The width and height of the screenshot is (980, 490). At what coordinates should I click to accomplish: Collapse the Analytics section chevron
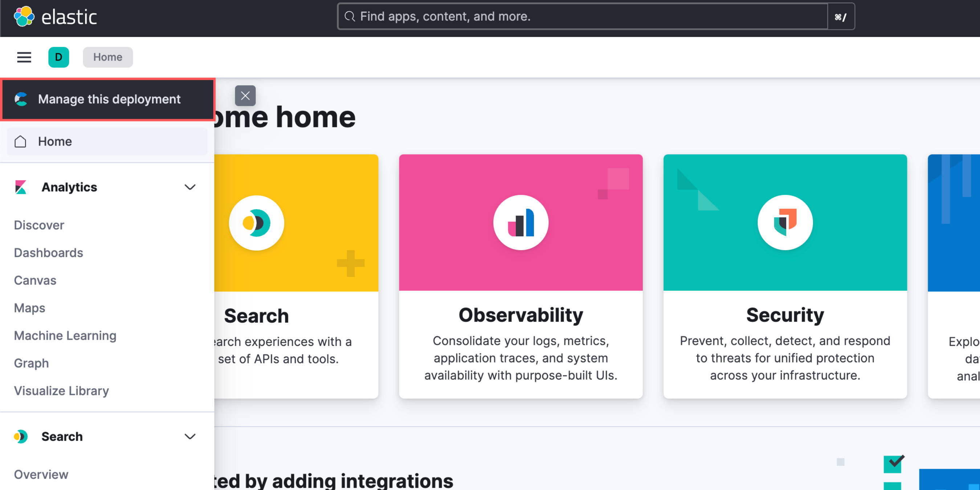[x=190, y=187]
